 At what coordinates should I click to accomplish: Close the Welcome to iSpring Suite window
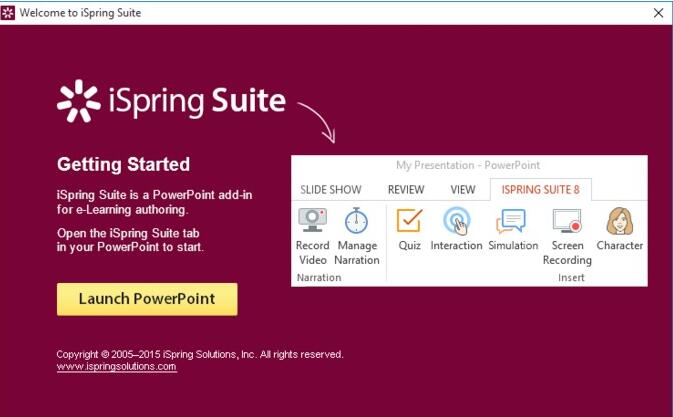658,13
